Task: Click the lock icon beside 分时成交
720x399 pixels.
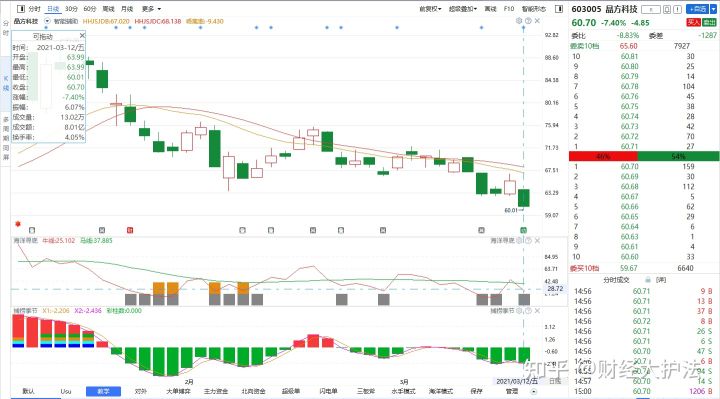Action: 648,280
